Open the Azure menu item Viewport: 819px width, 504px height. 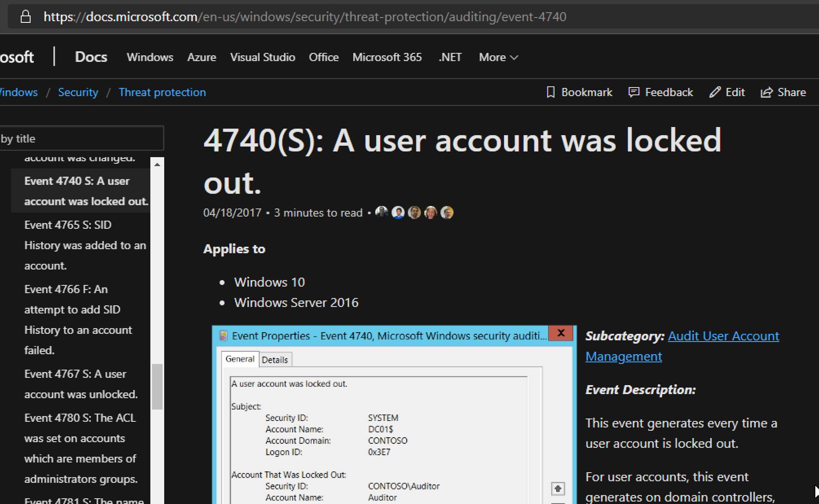click(202, 57)
